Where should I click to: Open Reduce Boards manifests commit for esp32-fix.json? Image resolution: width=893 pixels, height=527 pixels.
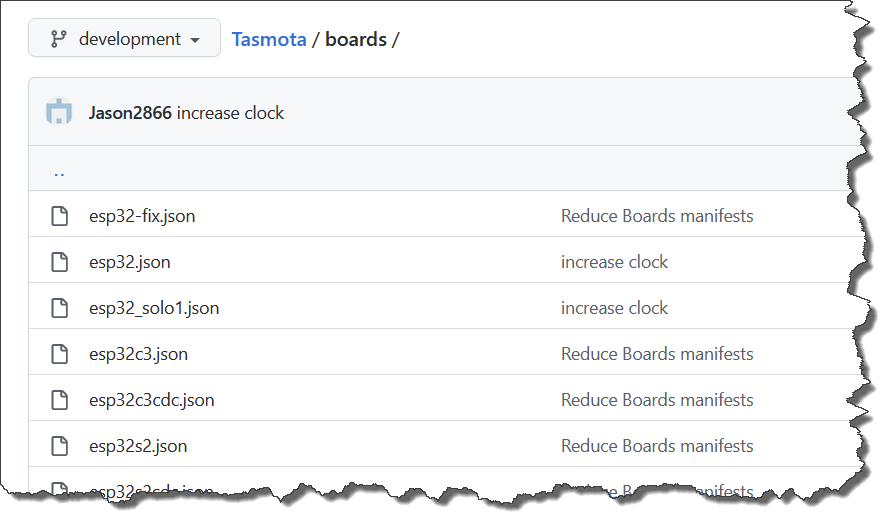pos(657,216)
